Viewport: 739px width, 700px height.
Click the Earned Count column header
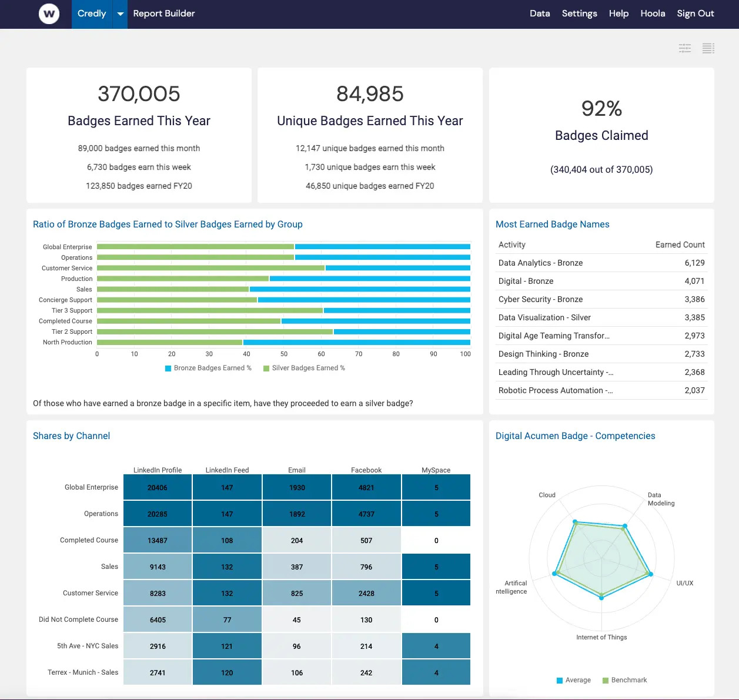[x=680, y=245]
